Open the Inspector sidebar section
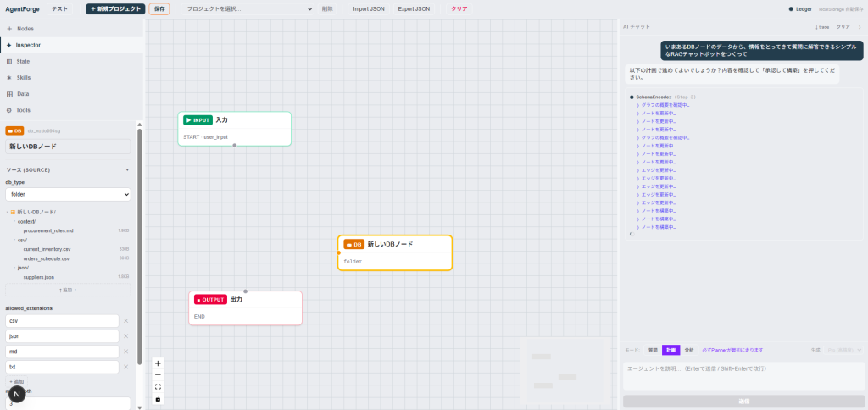 [71, 45]
